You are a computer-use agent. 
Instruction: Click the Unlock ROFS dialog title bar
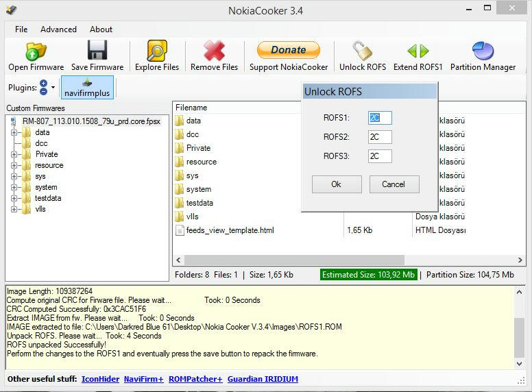pos(370,92)
